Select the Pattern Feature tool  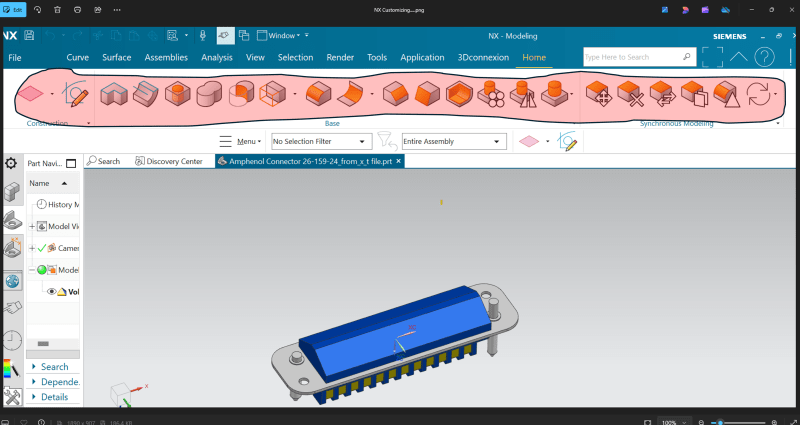tap(491, 94)
